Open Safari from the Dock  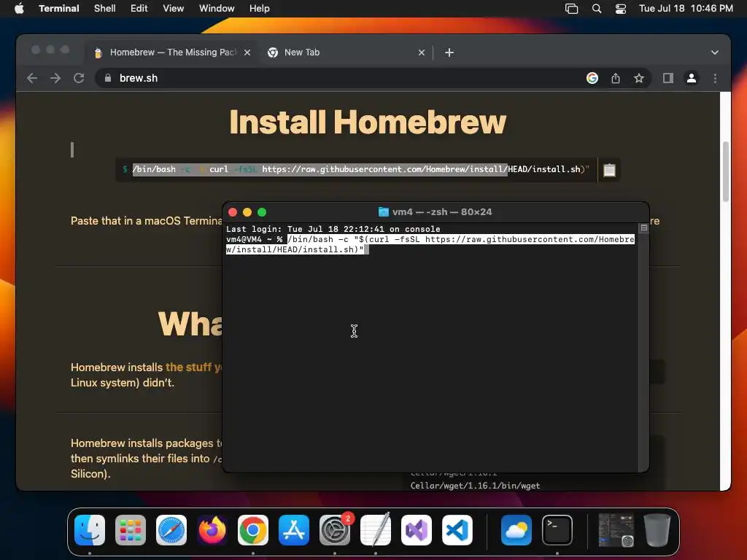(x=171, y=530)
